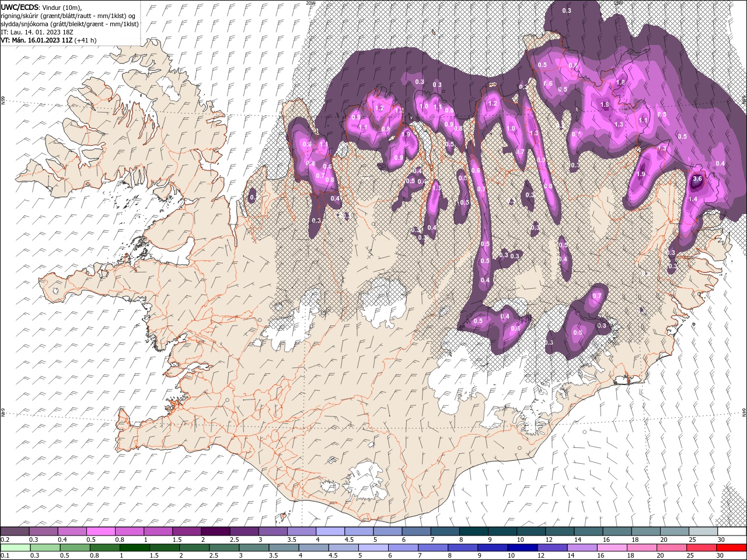Click the 'rigning/skúrir' legend description line
Screen dimensions: 747x560
click(x=68, y=16)
